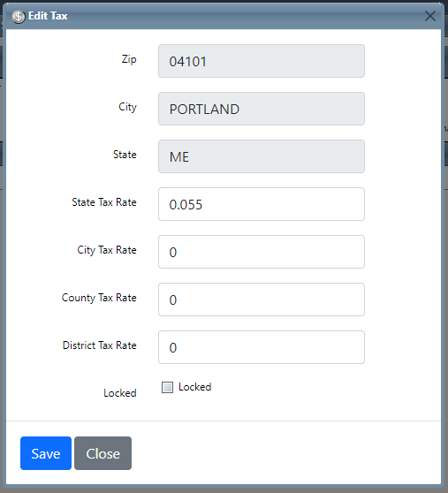
Task: Click the State field showing ME
Action: pos(262,156)
